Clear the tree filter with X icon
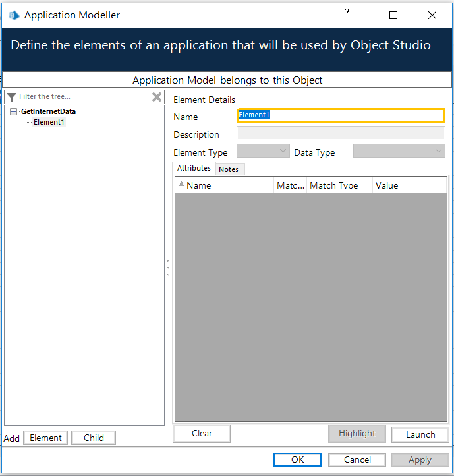 point(157,97)
